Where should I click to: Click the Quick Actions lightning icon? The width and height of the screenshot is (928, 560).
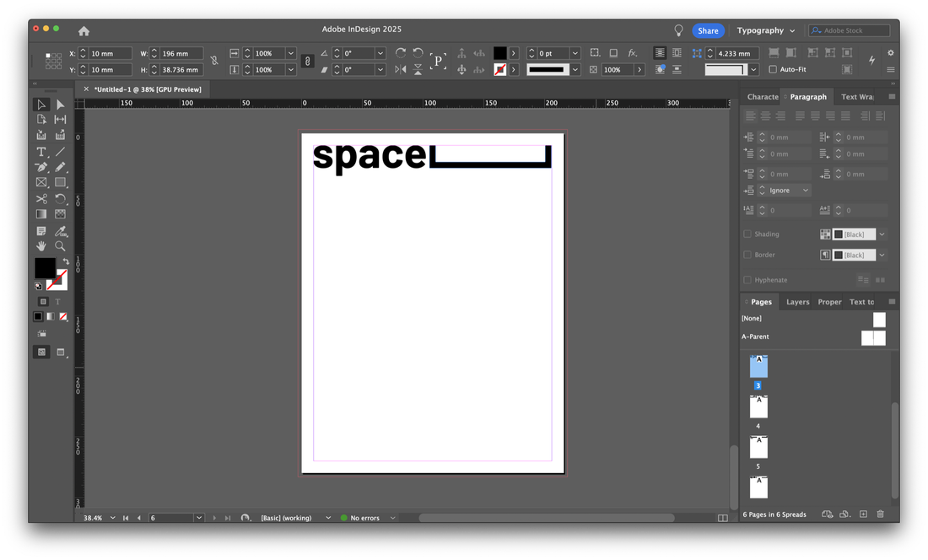coord(871,60)
